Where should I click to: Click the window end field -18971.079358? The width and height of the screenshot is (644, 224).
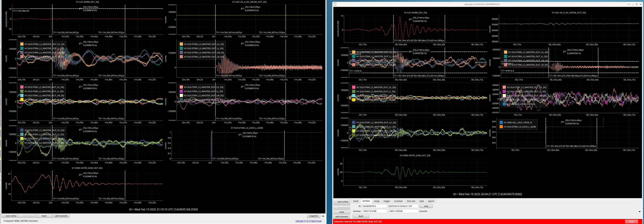point(403,211)
